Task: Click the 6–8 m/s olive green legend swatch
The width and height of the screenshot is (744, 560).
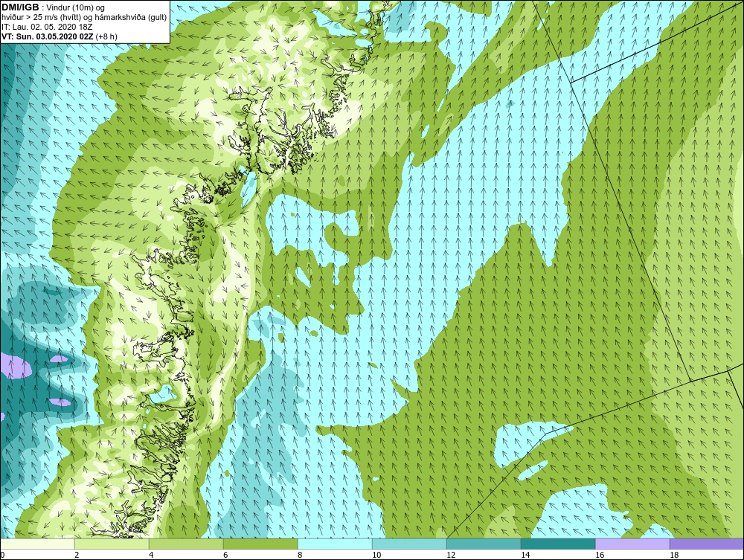Action: 260,544
